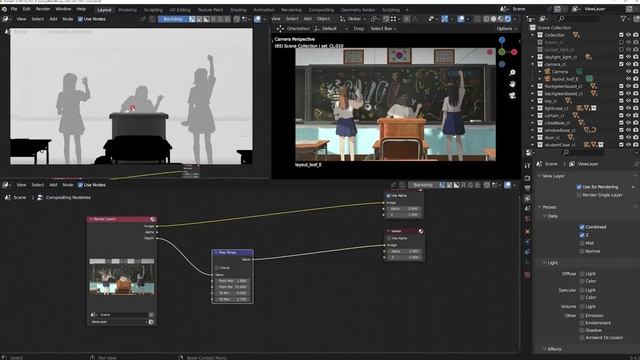The height and width of the screenshot is (360, 640).
Task: Select the layout_loof_E item in the outliner
Action: (x=565, y=79)
